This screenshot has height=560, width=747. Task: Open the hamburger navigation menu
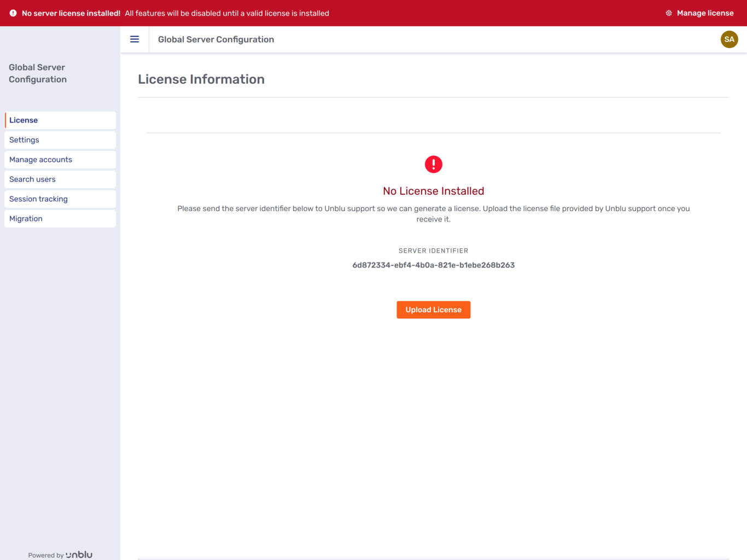[x=135, y=39]
